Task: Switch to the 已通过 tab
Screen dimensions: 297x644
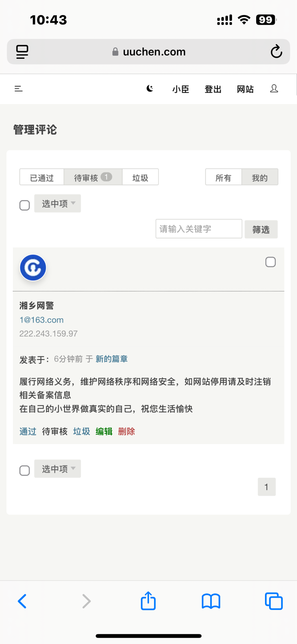Action: 42,177
